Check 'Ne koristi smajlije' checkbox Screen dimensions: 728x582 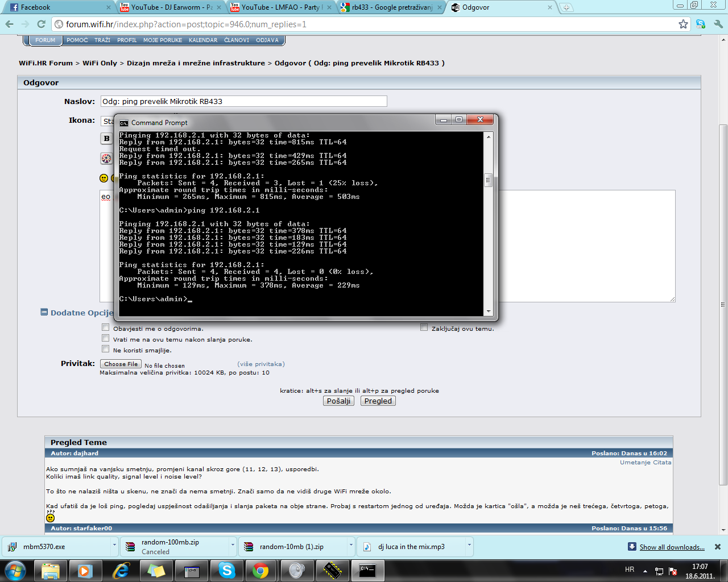[x=105, y=349]
